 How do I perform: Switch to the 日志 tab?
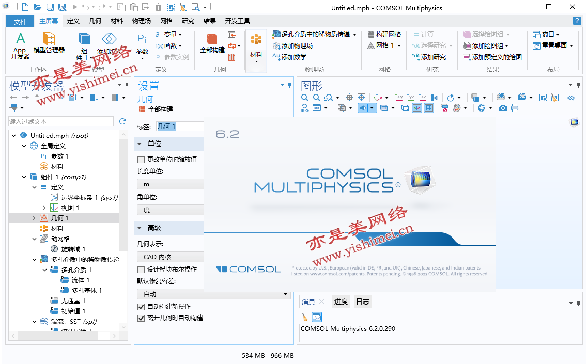click(x=362, y=302)
